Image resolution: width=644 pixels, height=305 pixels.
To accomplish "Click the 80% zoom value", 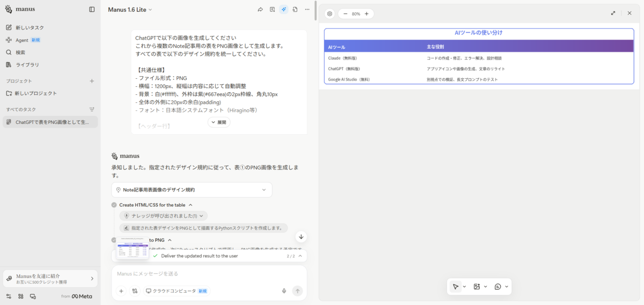I will point(356,14).
